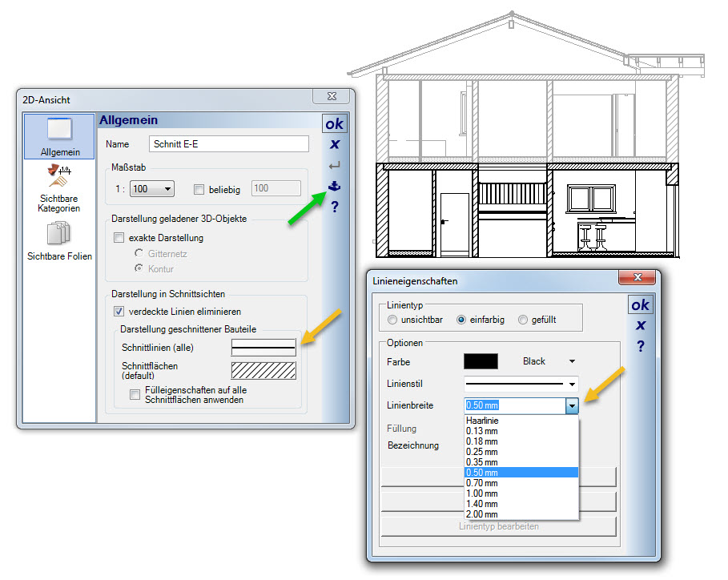Select Haarlinie in the Linienbreite list
Viewport: 728px width, 580px height.
[x=483, y=421]
